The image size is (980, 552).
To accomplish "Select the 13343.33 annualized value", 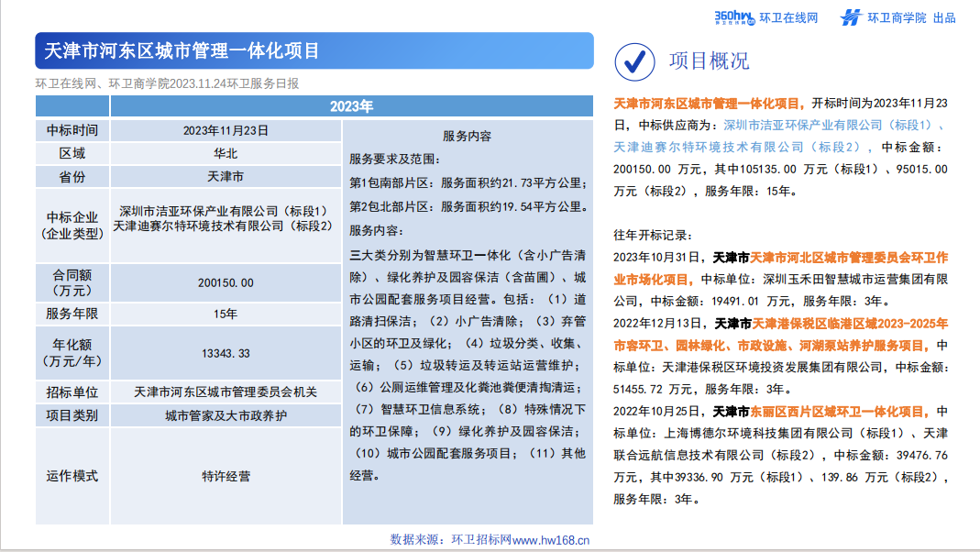I will (x=226, y=353).
